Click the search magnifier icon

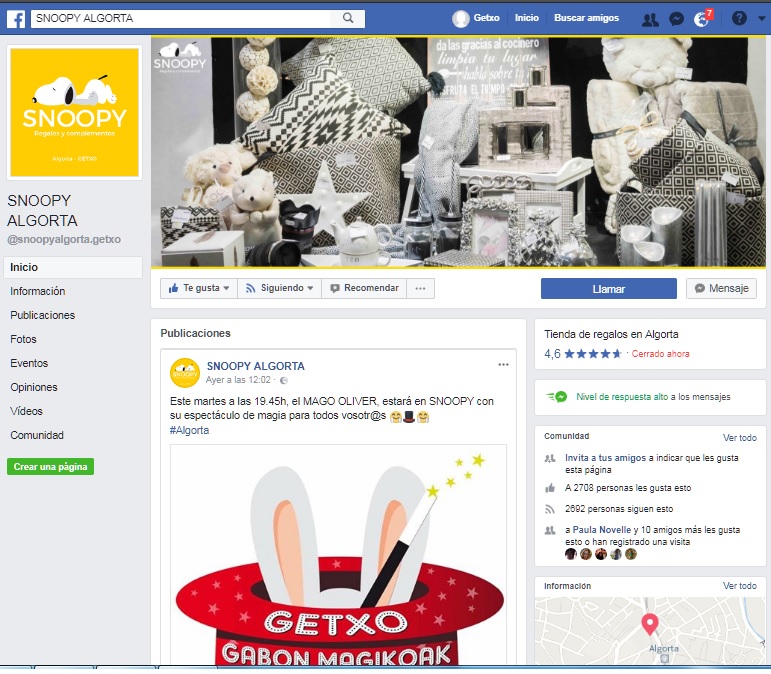pyautogui.click(x=348, y=18)
